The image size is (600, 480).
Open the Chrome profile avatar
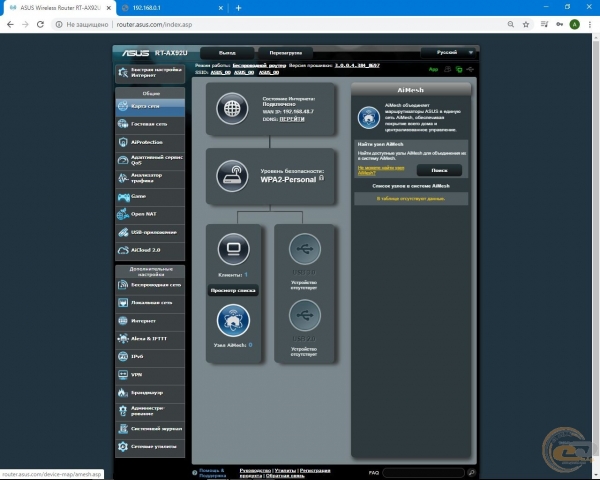(574, 24)
